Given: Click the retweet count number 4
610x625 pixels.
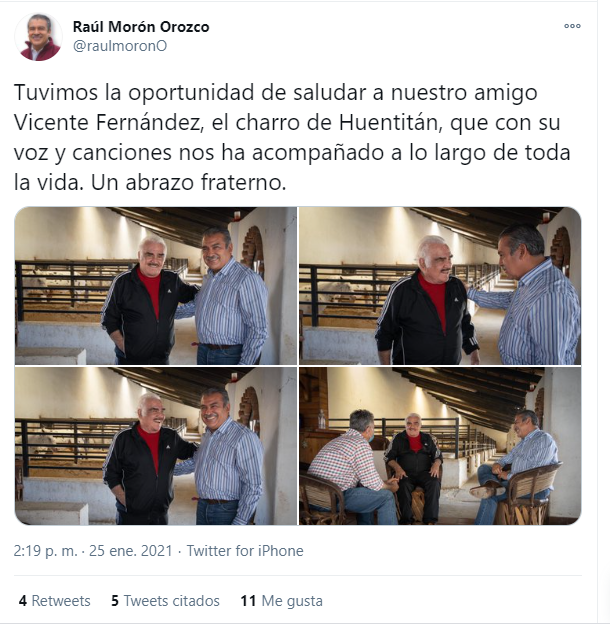Looking at the screenshot, I should (x=23, y=601).
